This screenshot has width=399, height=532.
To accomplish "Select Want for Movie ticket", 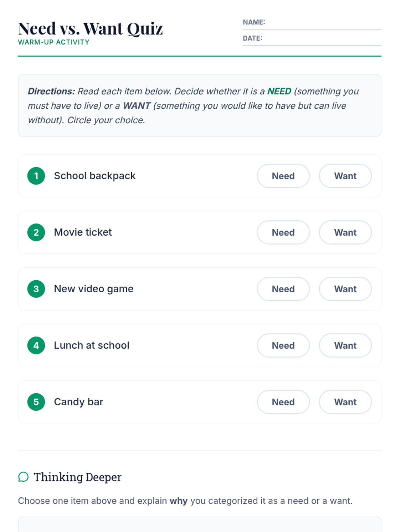I will coord(345,232).
